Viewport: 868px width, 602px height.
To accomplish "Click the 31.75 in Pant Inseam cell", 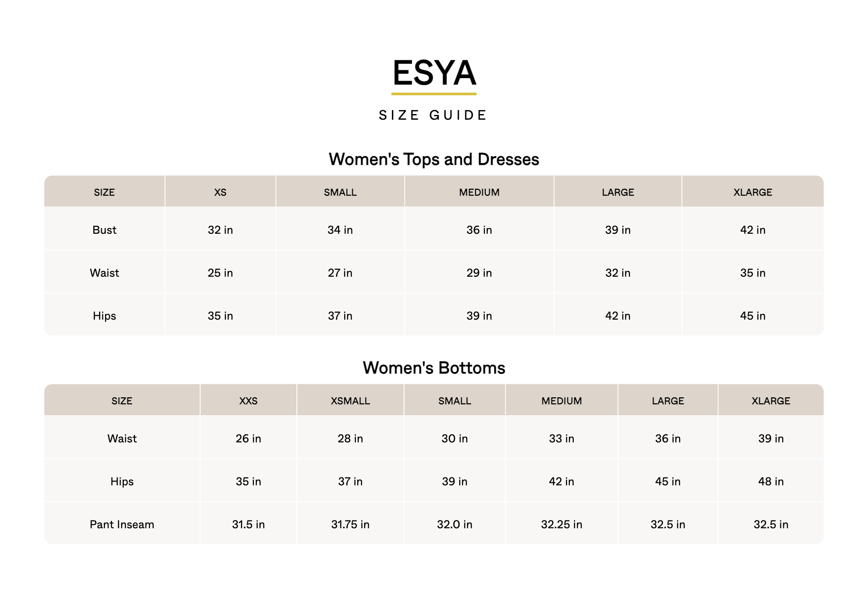I will click(350, 524).
